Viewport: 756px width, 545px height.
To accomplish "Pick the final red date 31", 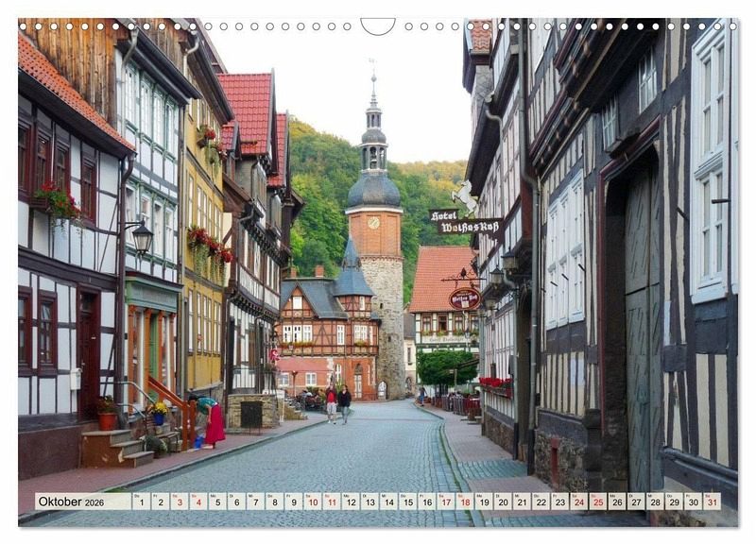I will 713,502.
